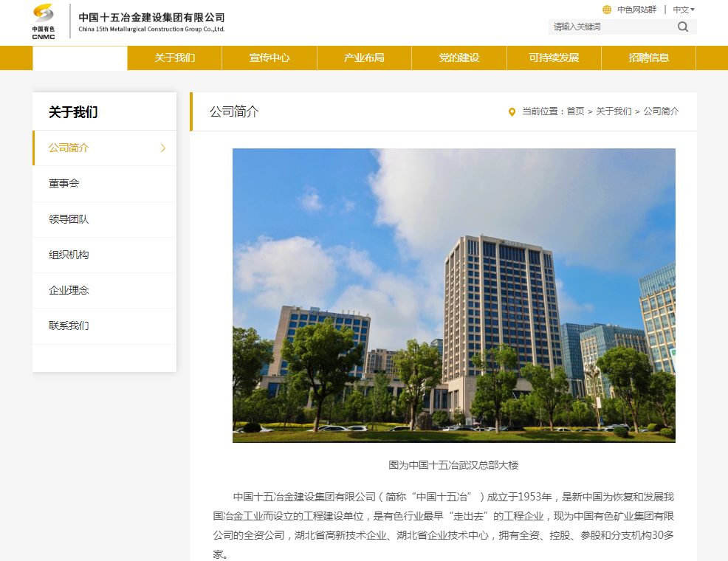728x561 pixels.
Task: Open the 关于我们 navigation menu
Action: pyautogui.click(x=175, y=58)
